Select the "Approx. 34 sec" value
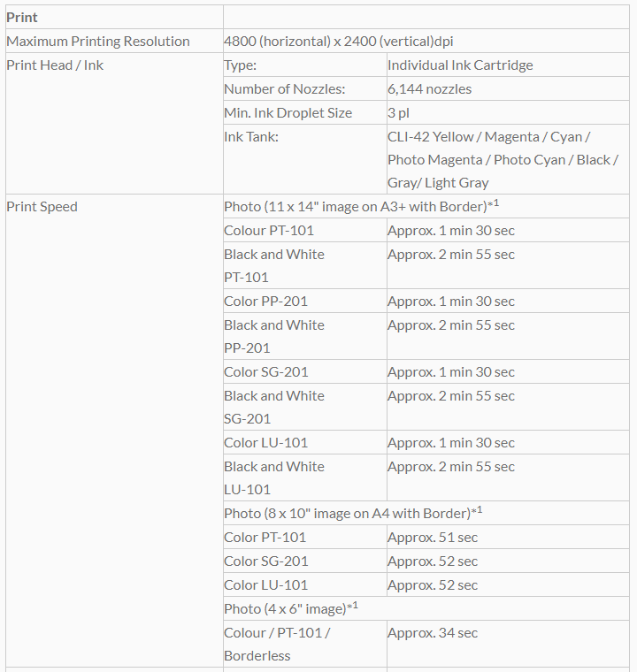This screenshot has height=672, width=637. click(x=433, y=633)
